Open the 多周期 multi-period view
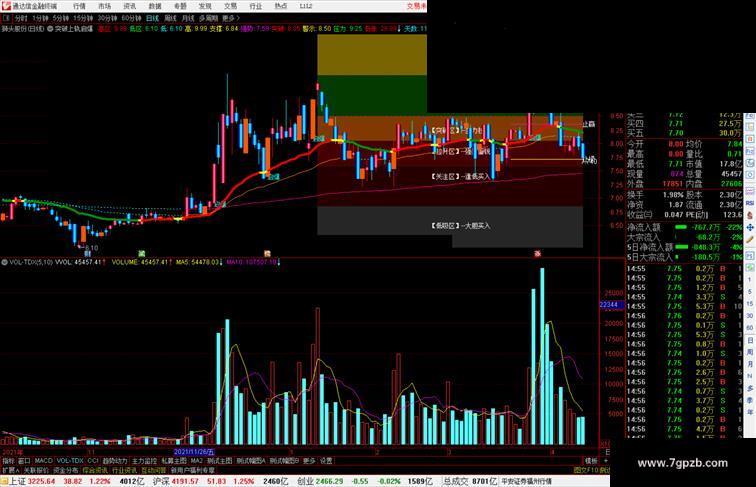 pos(208,18)
